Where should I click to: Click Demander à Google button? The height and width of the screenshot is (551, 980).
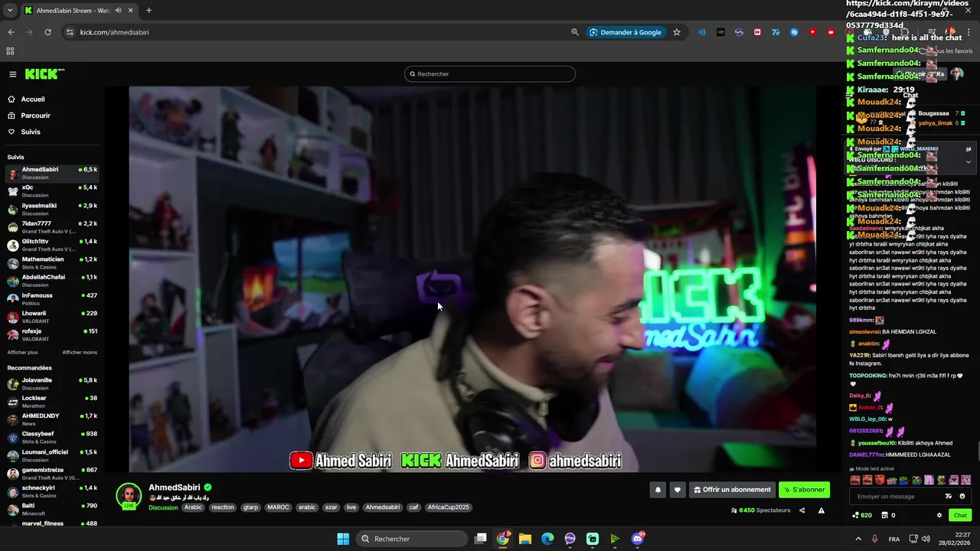click(626, 32)
